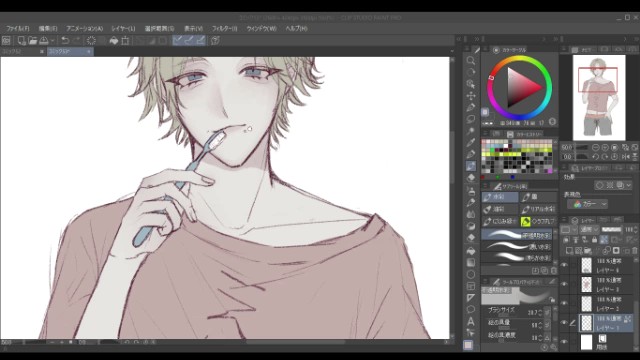
Task: Click the new raster layer icon
Action: click(569, 250)
